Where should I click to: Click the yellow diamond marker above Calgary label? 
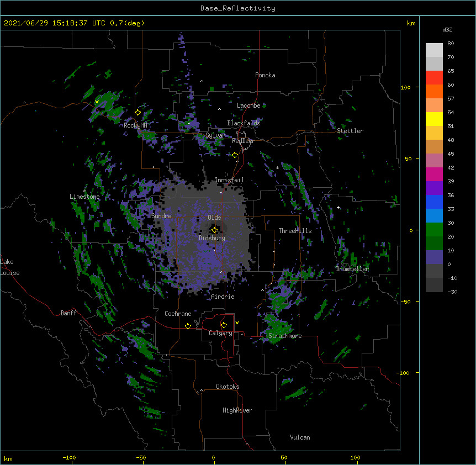coord(224,325)
